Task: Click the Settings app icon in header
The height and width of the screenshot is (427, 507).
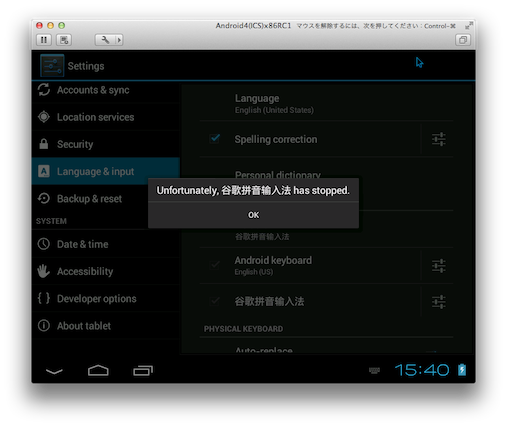Action: tap(52, 66)
